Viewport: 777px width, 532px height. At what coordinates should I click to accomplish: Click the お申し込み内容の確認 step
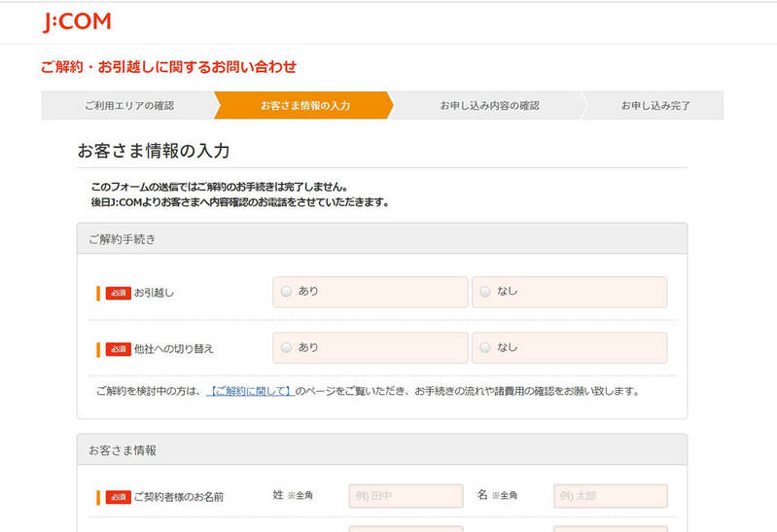489,105
